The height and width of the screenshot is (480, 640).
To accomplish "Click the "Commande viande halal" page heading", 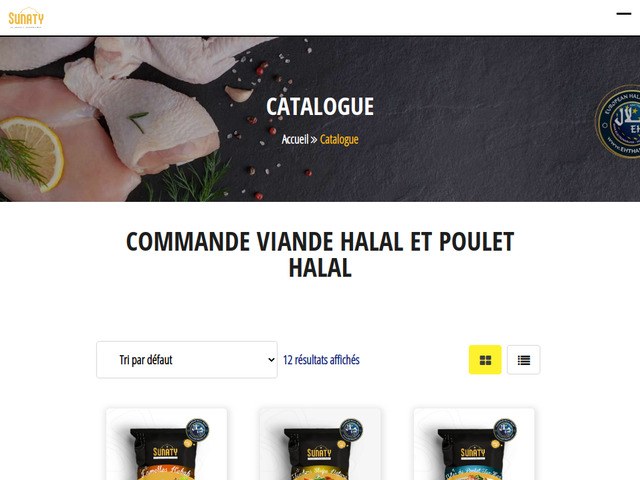I will point(320,254).
